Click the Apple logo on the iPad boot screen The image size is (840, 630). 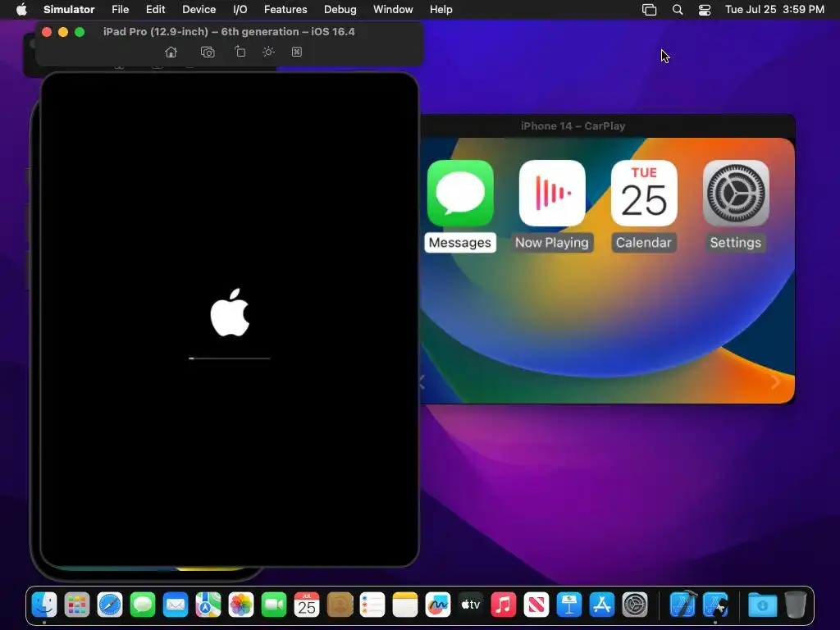click(x=230, y=313)
